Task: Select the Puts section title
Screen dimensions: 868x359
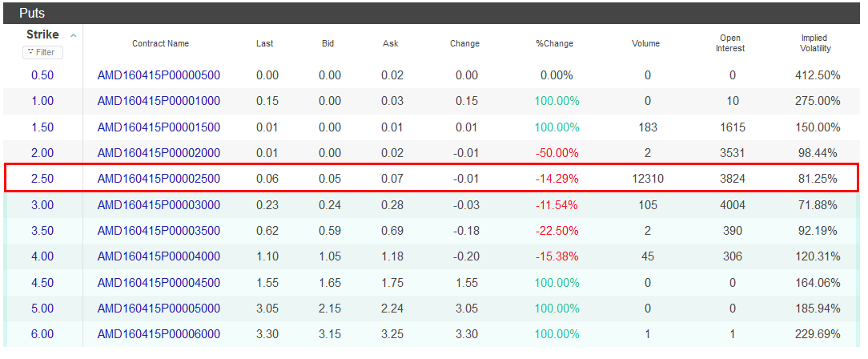Action: click(31, 14)
